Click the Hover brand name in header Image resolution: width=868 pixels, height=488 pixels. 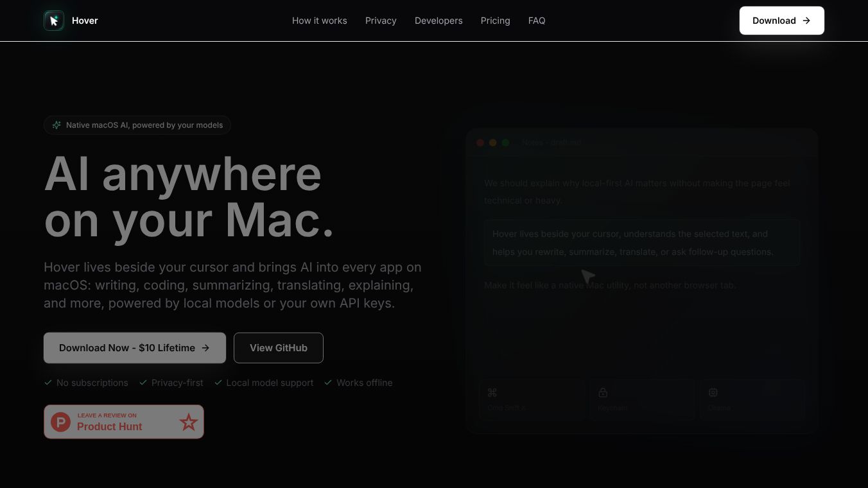coord(85,21)
